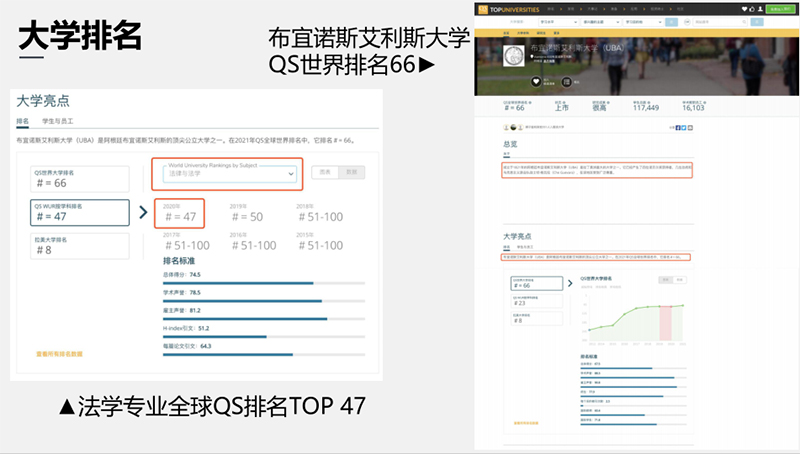Screen dimensions: 800x454
Task: Click the magnifier icon inside the search field
Action: 744,22
